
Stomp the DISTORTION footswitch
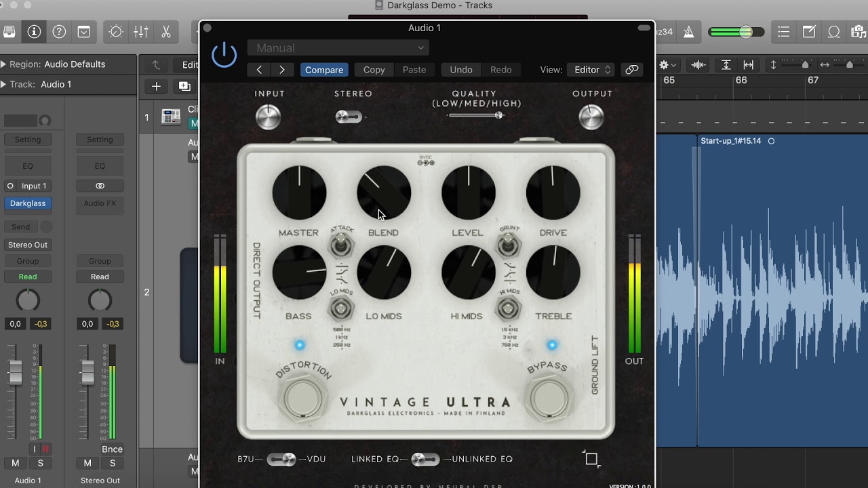pos(303,399)
